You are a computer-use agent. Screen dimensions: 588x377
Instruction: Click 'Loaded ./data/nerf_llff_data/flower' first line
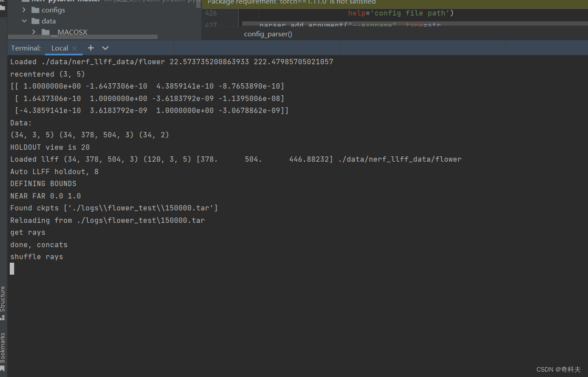tap(172, 62)
